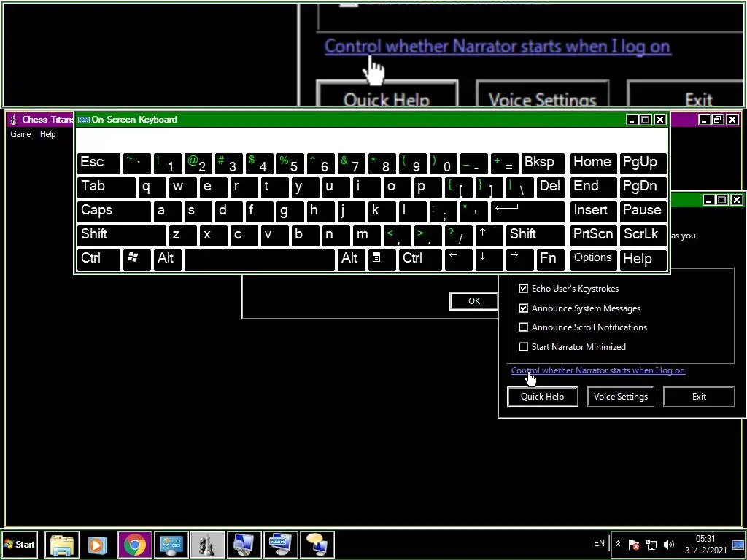The height and width of the screenshot is (560, 747).
Task: Click the OK button in the dialog
Action: point(474,301)
